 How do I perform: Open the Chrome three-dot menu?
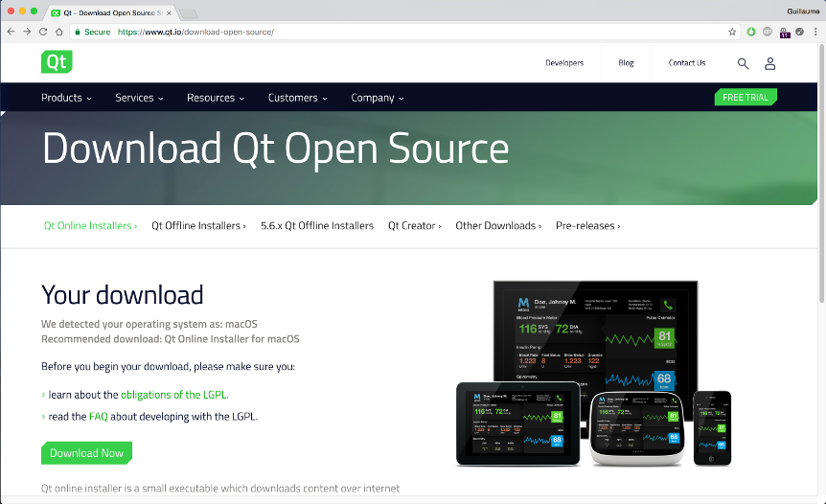[815, 32]
